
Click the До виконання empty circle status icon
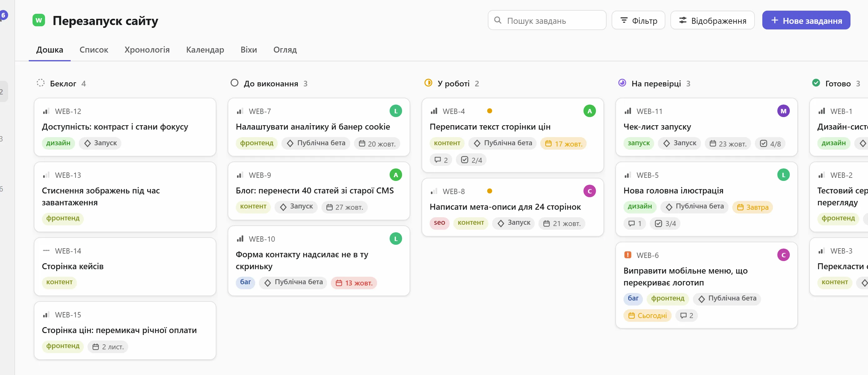point(235,83)
